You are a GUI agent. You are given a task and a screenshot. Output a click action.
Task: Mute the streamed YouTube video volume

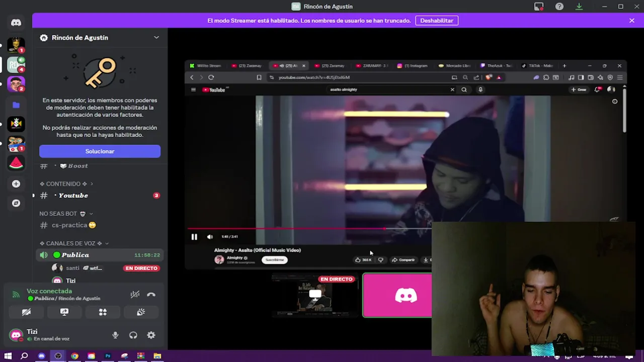coord(210,237)
